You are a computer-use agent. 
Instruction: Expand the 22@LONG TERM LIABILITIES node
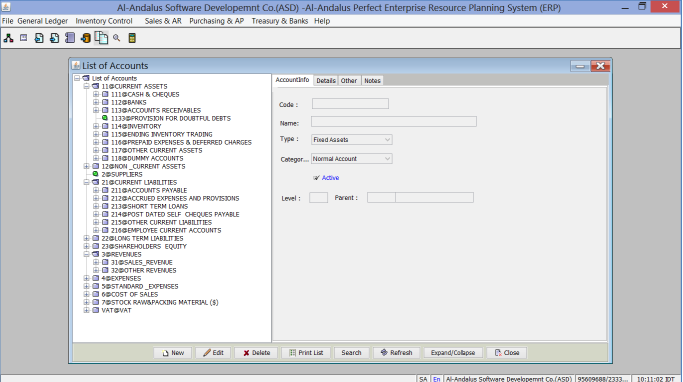[86, 238]
